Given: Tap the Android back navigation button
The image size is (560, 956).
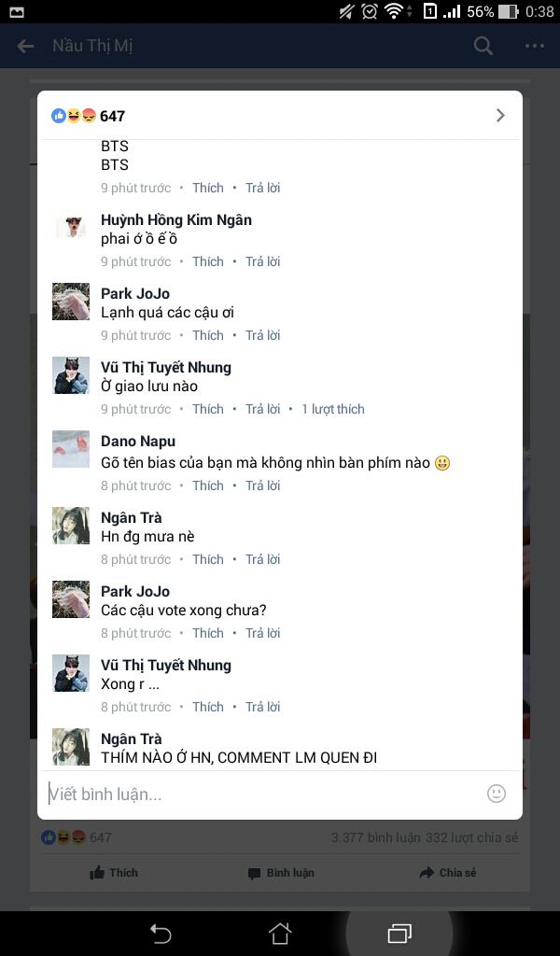Looking at the screenshot, I should coord(161,934).
